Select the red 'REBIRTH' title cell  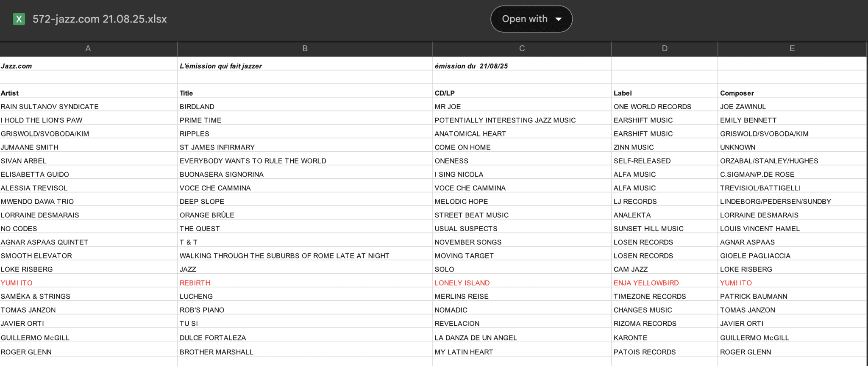[x=305, y=281]
